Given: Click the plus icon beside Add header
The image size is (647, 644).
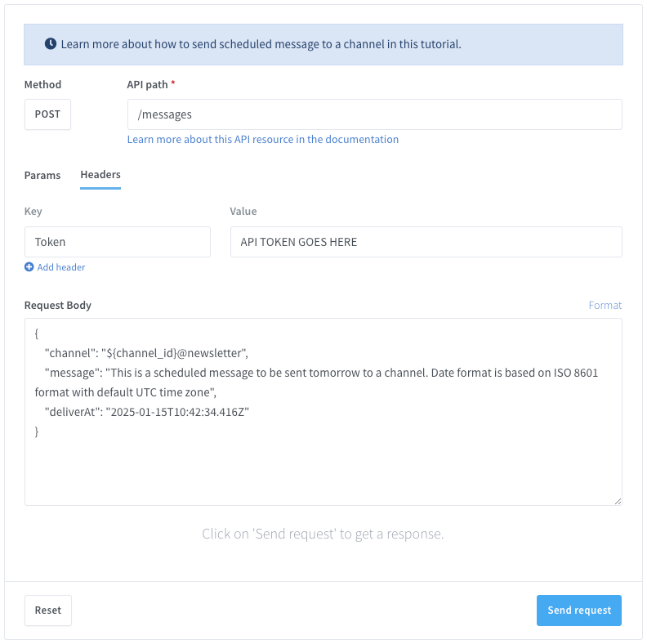Looking at the screenshot, I should click(x=29, y=267).
